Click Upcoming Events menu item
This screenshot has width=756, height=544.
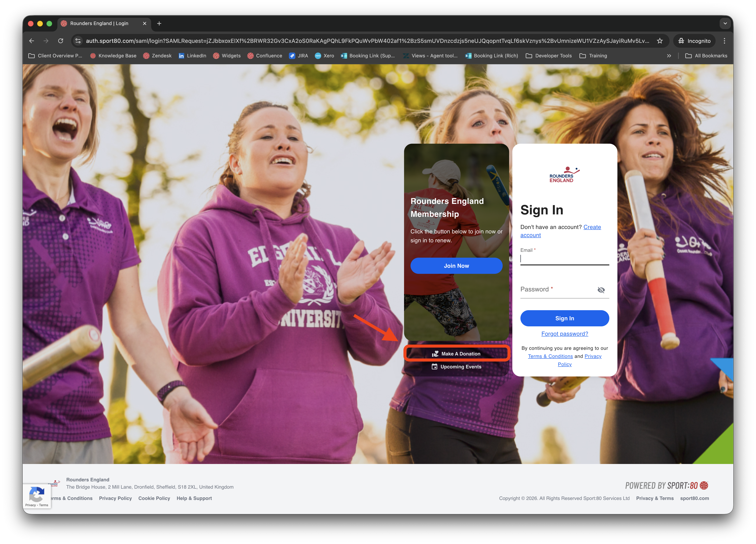pyautogui.click(x=456, y=367)
